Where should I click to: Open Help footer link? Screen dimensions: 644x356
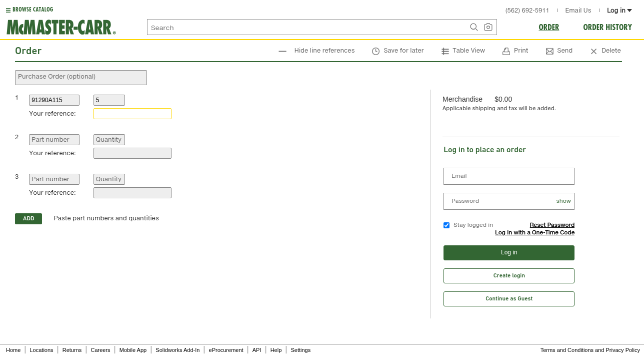pos(276,350)
